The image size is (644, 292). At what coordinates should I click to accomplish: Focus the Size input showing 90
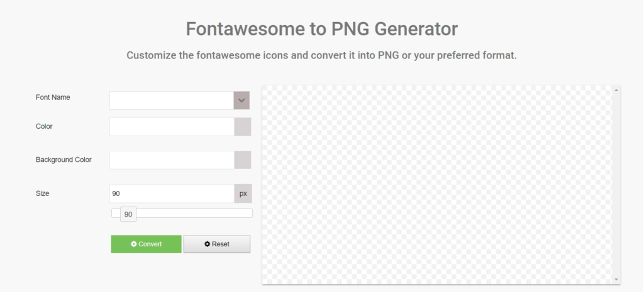coord(172,193)
